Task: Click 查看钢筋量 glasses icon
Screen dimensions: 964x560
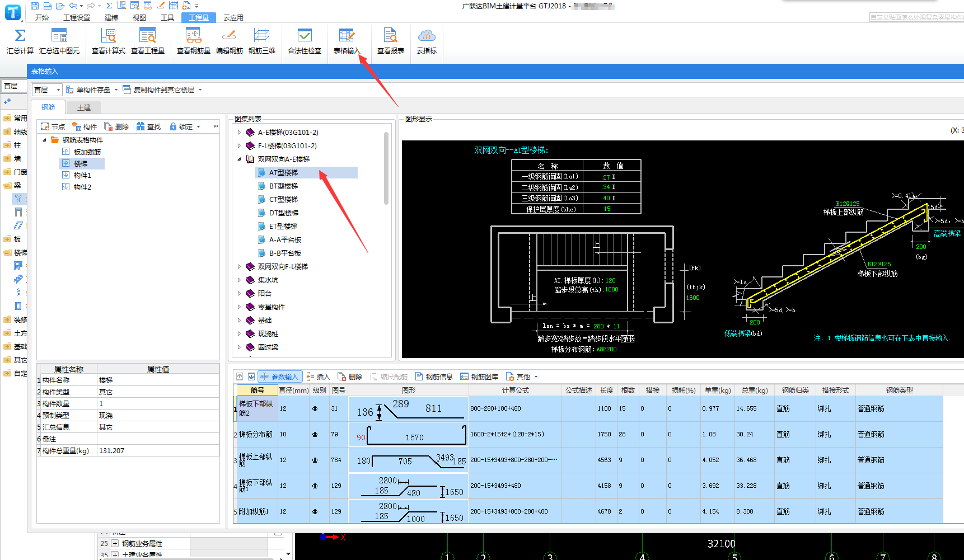Action: click(194, 36)
